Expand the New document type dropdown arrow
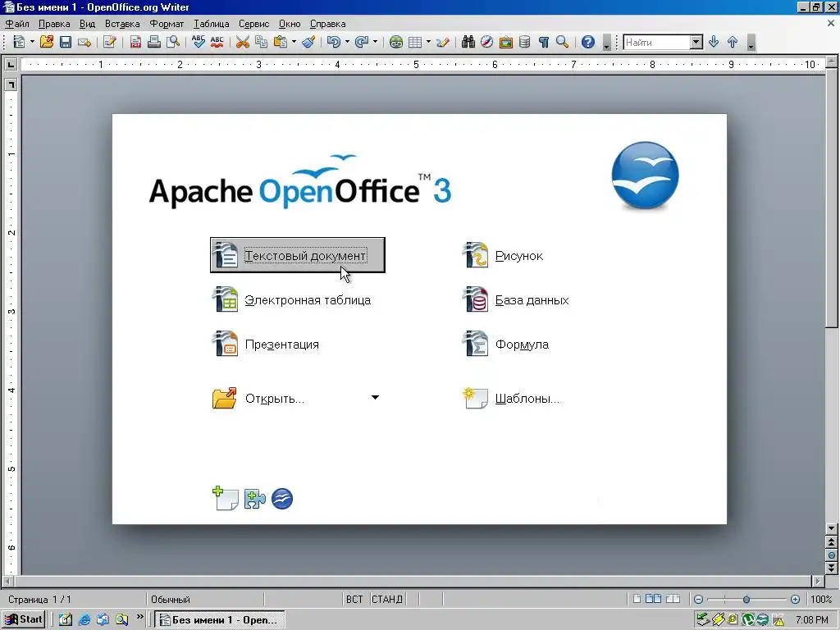 32,42
